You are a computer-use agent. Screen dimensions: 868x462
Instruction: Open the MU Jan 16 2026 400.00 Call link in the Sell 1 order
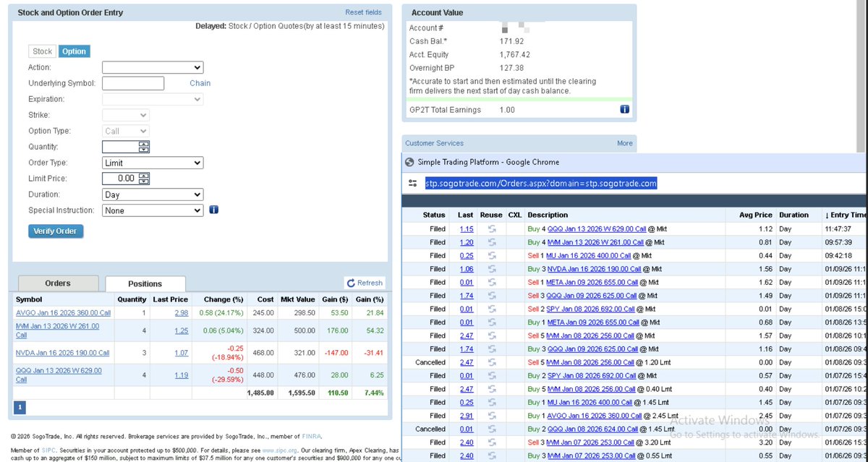tap(588, 255)
